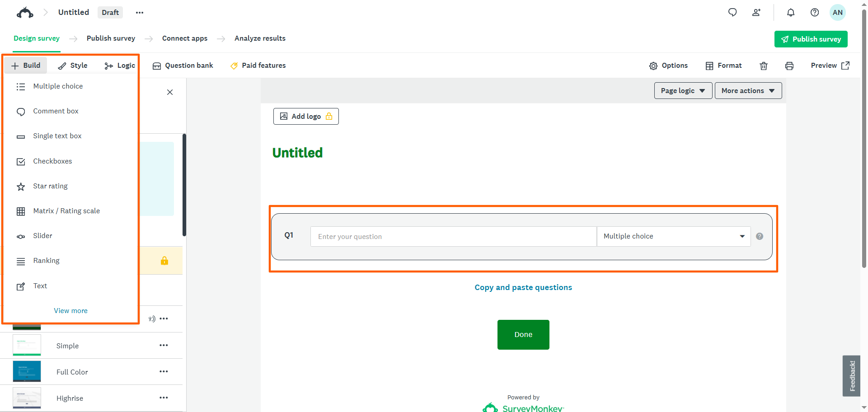868x412 pixels.
Task: Go to Connect apps step
Action: tap(185, 38)
